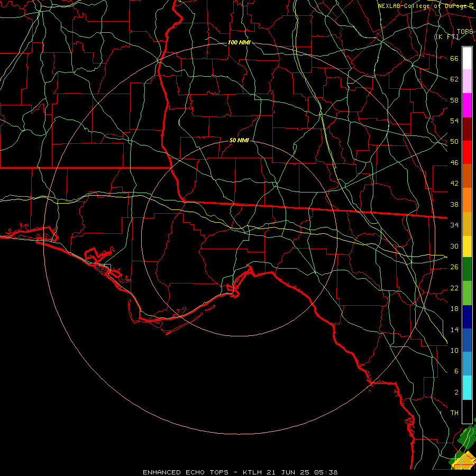This screenshot has width=476, height=476.
Task: Click the bright red 46-50 kft swatch
Action: point(467,152)
